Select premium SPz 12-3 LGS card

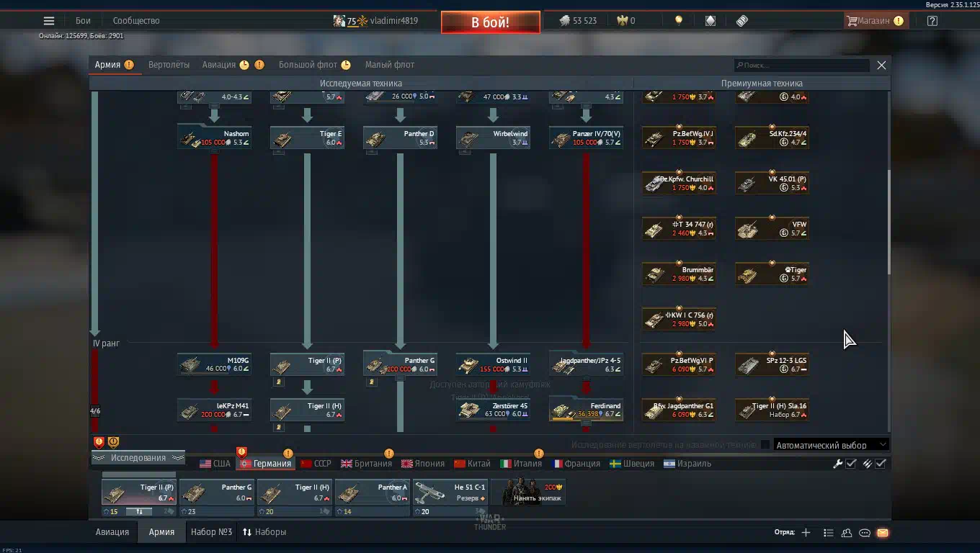[772, 364]
